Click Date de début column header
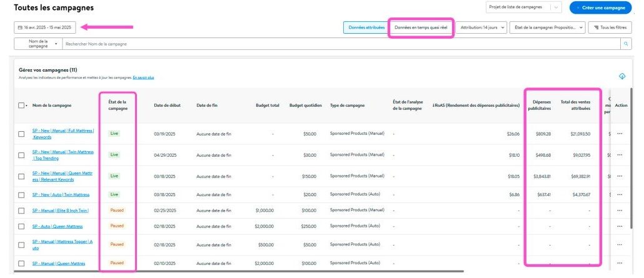Screen dimensions: 644x278 coord(167,106)
